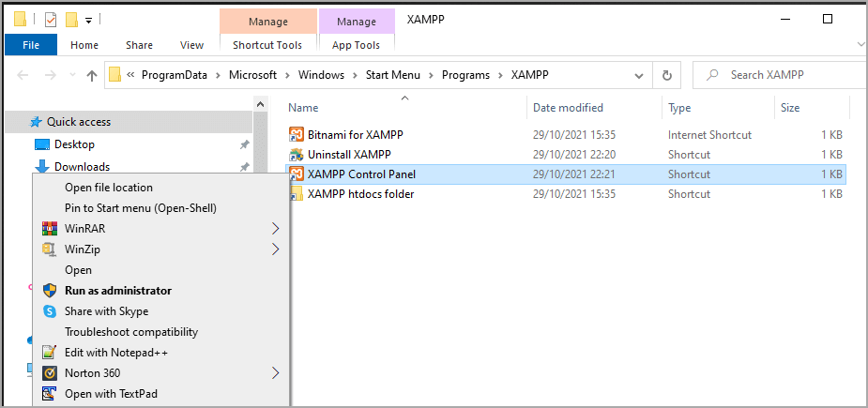Click the Notepad++ icon in context menu
This screenshot has height=408, width=868.
click(x=50, y=353)
